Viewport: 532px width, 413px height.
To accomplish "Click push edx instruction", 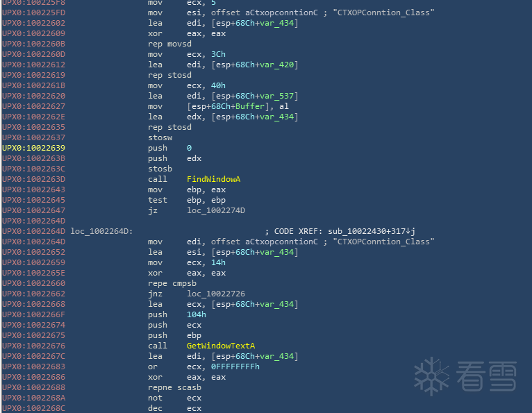I will (174, 158).
